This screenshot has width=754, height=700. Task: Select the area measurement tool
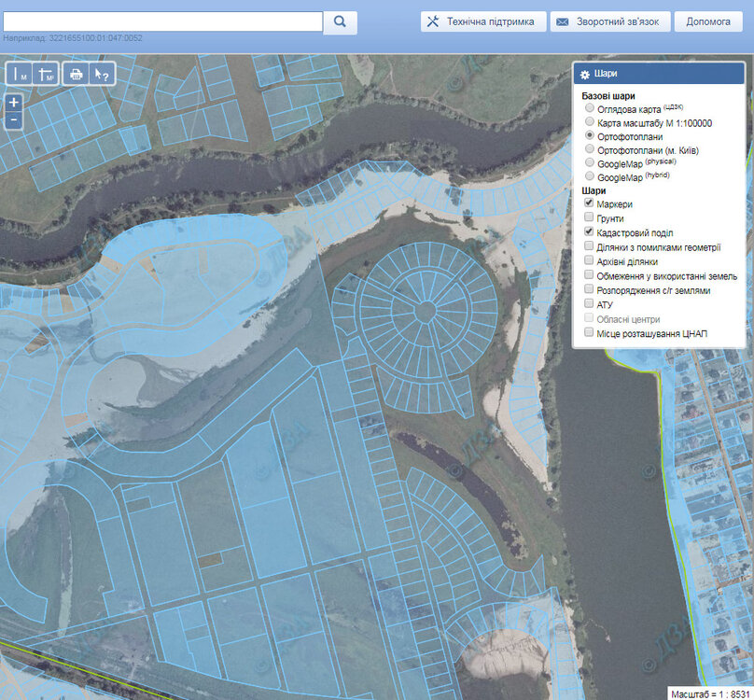(46, 75)
